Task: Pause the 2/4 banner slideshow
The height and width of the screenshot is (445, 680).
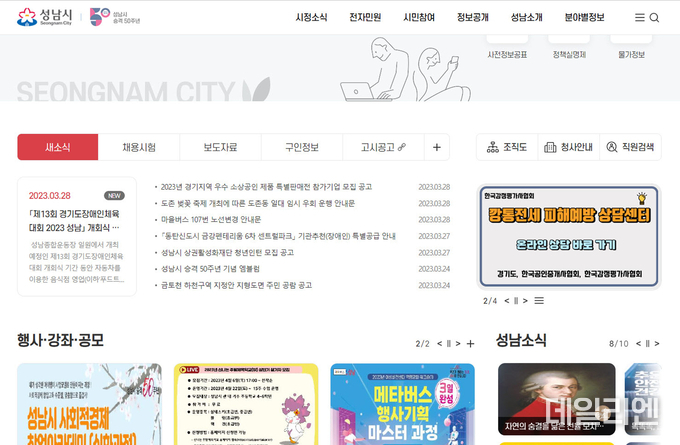Action: 516,301
